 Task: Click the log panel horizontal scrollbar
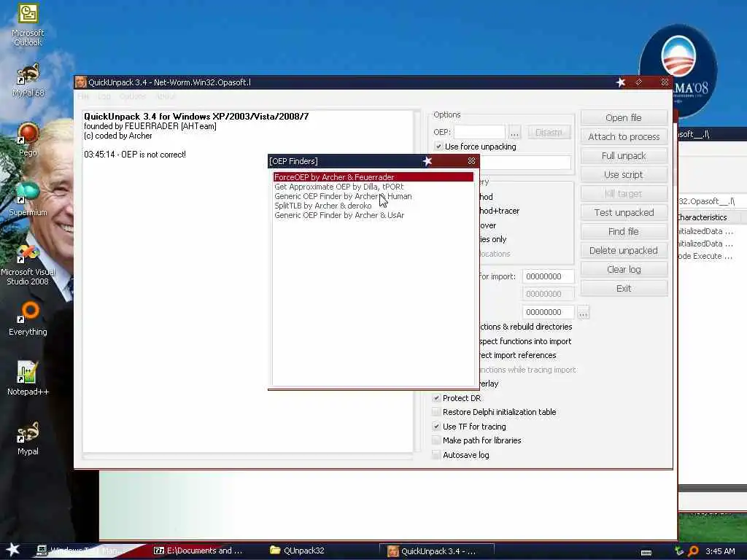point(248,456)
